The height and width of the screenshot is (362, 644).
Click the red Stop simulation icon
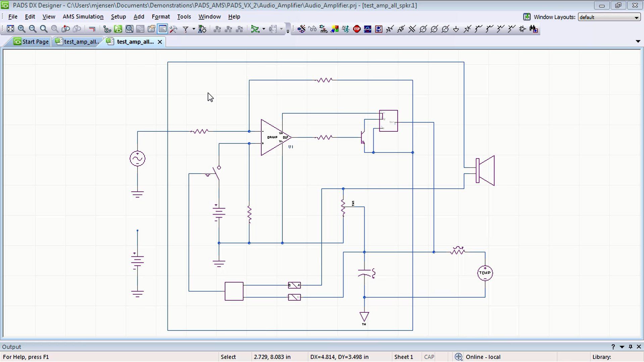click(357, 29)
